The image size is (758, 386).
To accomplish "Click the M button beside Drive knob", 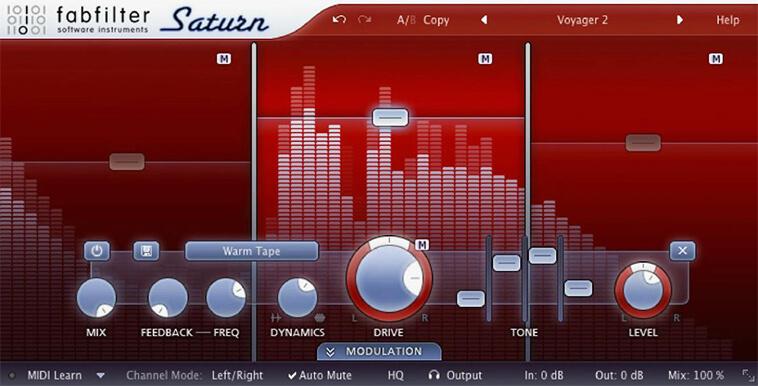I will pos(422,245).
